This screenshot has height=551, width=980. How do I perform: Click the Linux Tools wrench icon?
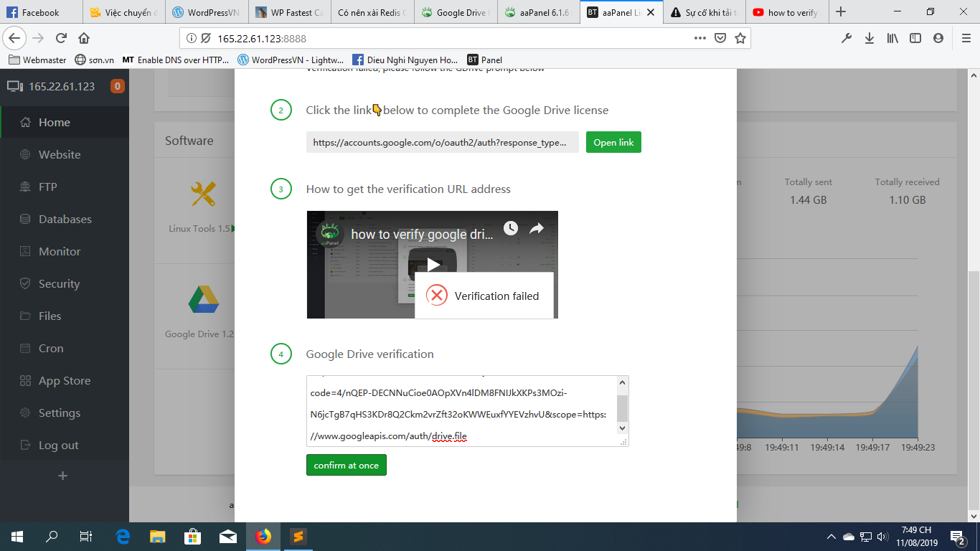[202, 194]
